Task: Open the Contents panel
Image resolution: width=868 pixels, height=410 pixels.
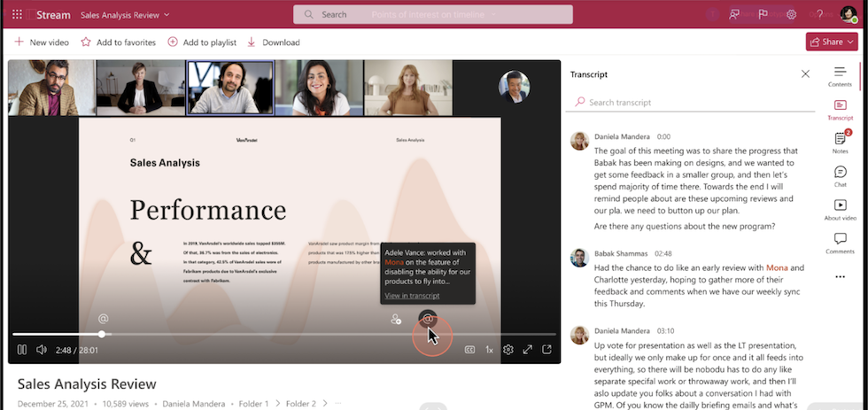Action: click(x=840, y=76)
